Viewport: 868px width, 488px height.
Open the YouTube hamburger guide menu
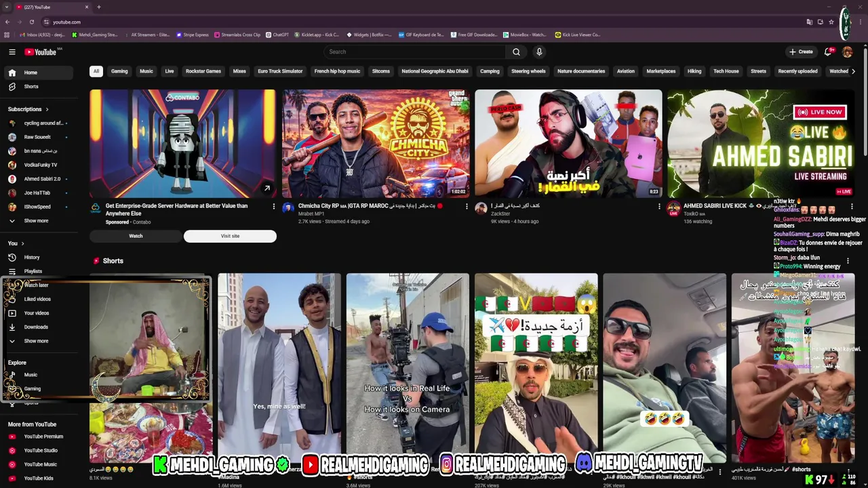pos(12,52)
